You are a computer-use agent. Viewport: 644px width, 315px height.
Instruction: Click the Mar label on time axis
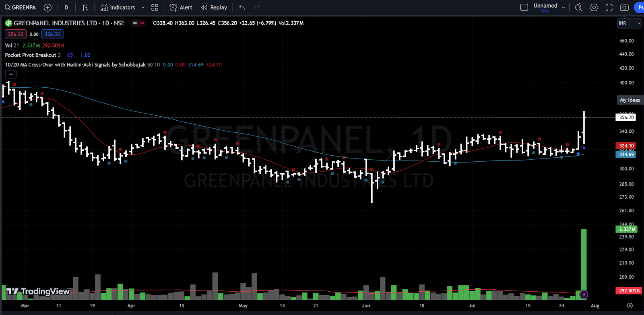click(x=25, y=306)
